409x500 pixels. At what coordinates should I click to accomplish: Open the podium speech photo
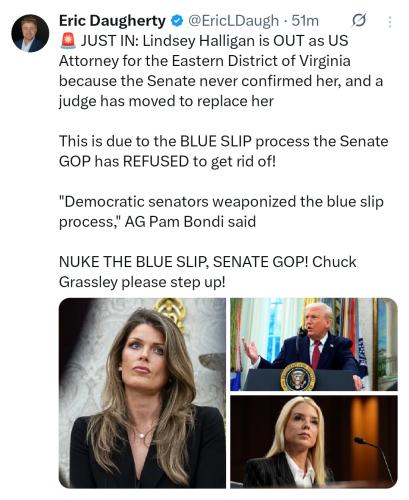pos(314,344)
